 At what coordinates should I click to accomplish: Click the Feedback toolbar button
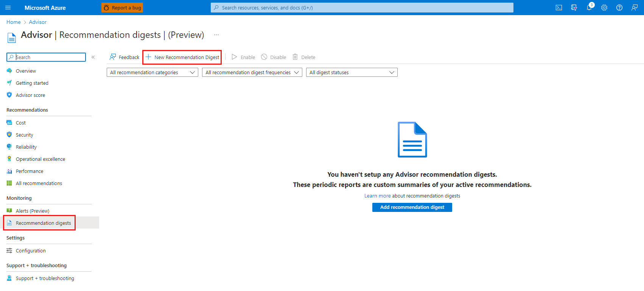[124, 57]
